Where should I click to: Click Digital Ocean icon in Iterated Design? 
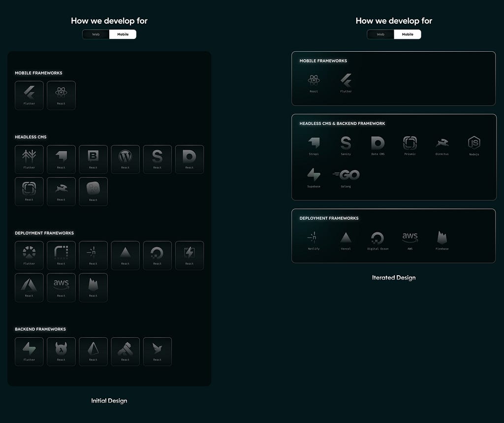pyautogui.click(x=378, y=238)
